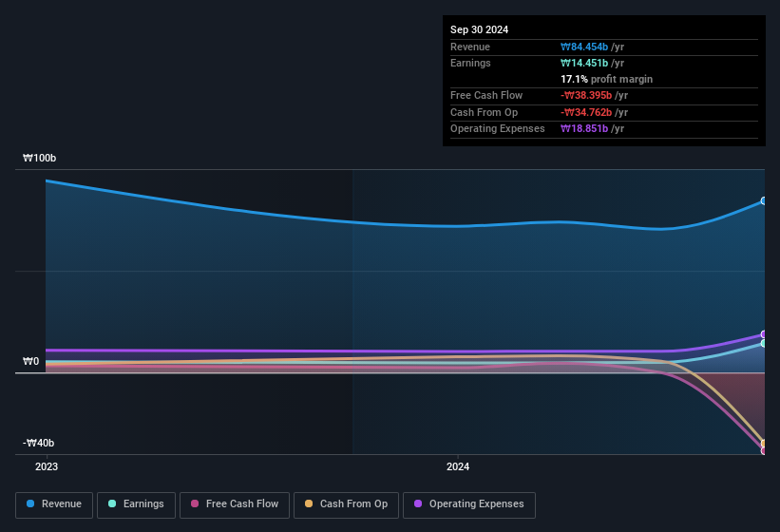Click the Earnings teal endpoint marker

764,344
